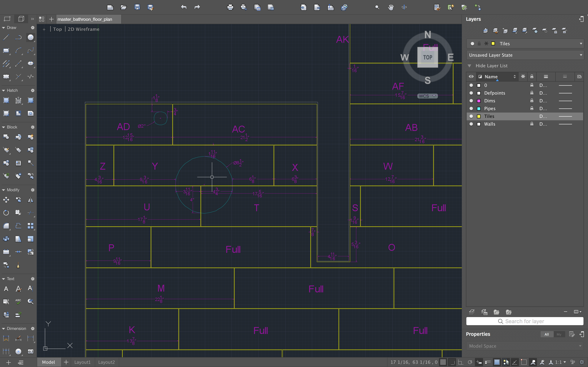
Task: Select the Mirror tool in Modify panel
Action: click(30, 200)
